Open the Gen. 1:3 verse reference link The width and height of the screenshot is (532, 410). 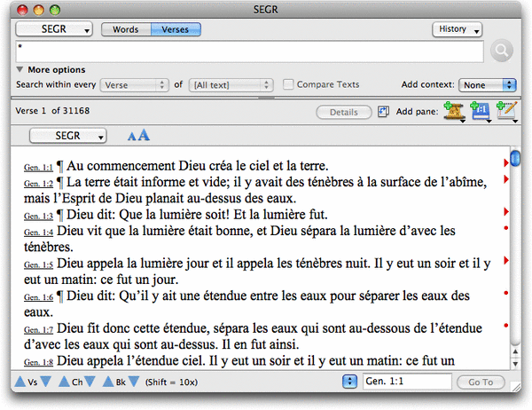click(x=37, y=216)
